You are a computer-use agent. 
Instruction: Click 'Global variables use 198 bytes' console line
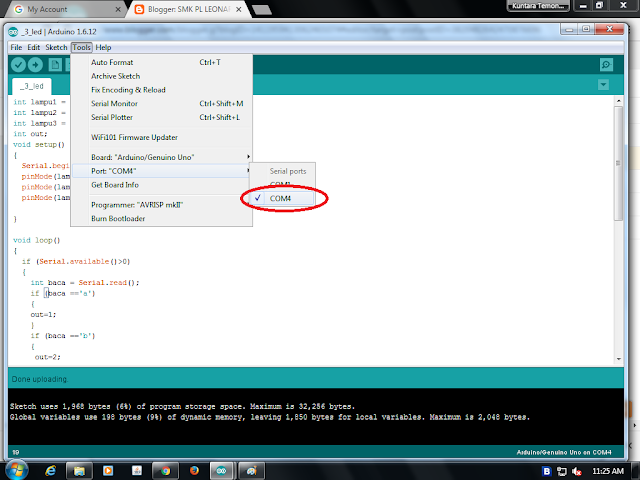(x=270, y=417)
